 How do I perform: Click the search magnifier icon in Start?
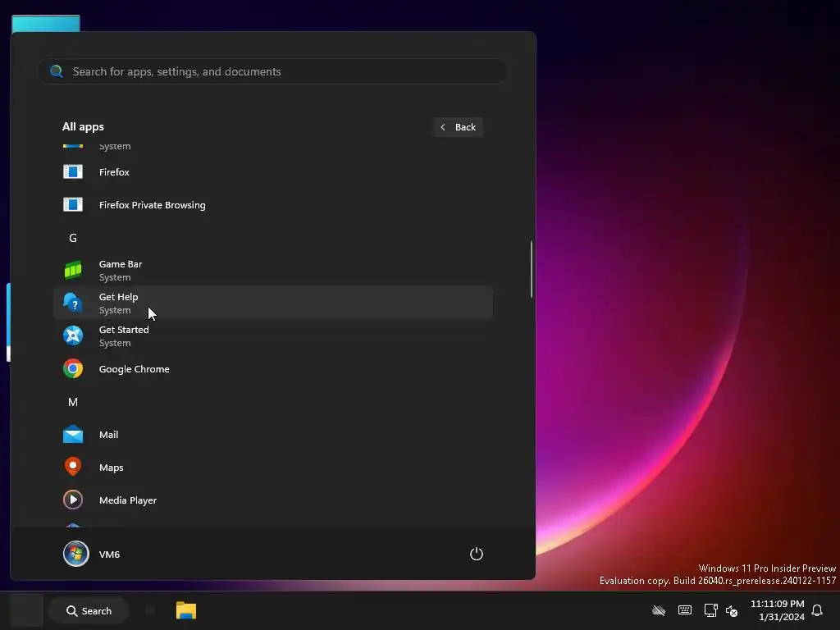(x=57, y=71)
